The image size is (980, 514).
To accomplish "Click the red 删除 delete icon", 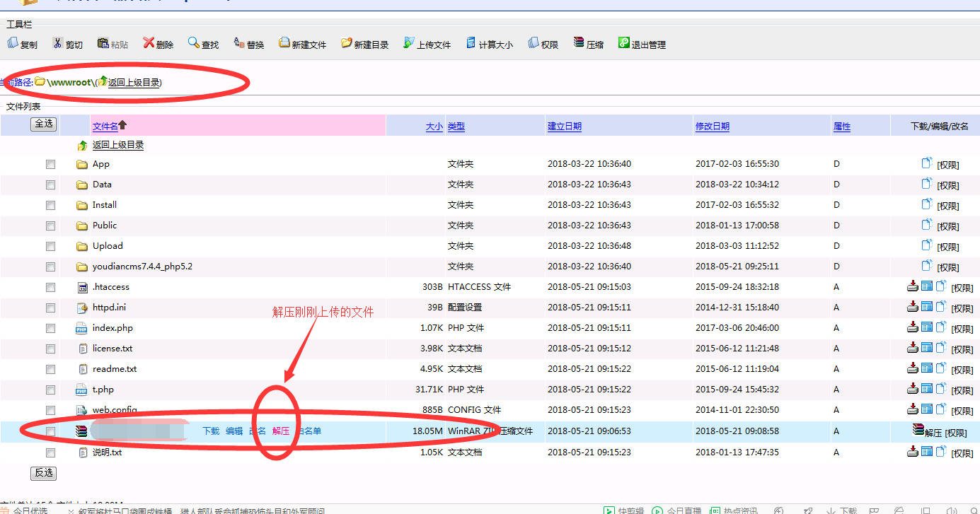I will pos(149,43).
